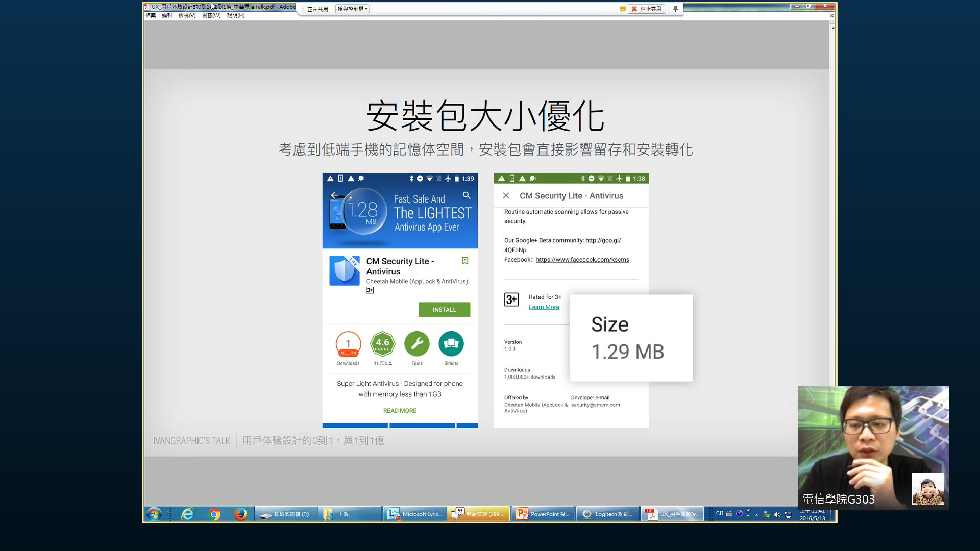Open Google Chrome from the taskbar
This screenshot has height=551, width=980.
[x=214, y=514]
